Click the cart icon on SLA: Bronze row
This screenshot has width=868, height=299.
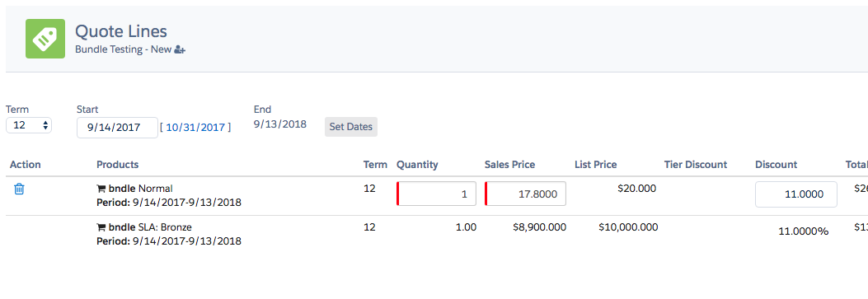click(101, 227)
